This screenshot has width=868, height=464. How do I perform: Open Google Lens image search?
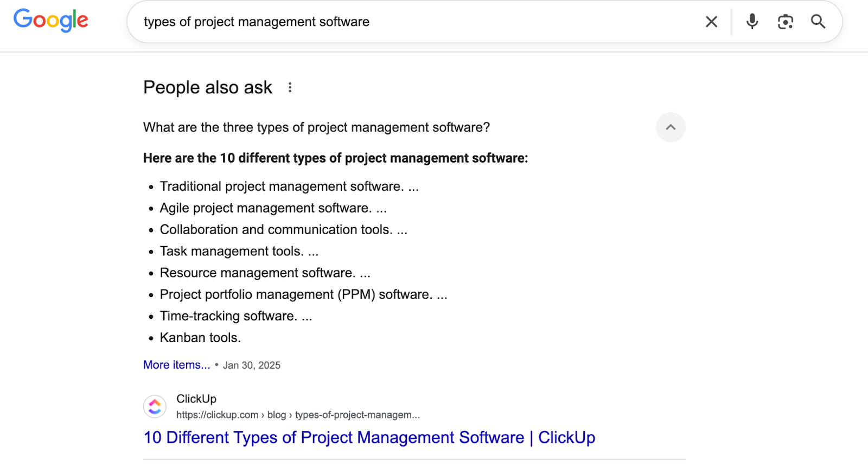pos(785,22)
